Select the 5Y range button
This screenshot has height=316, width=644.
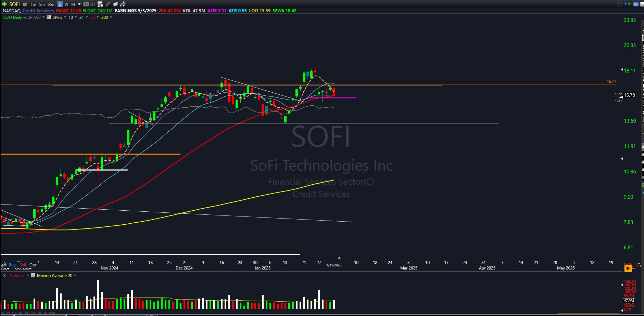click(x=3, y=313)
